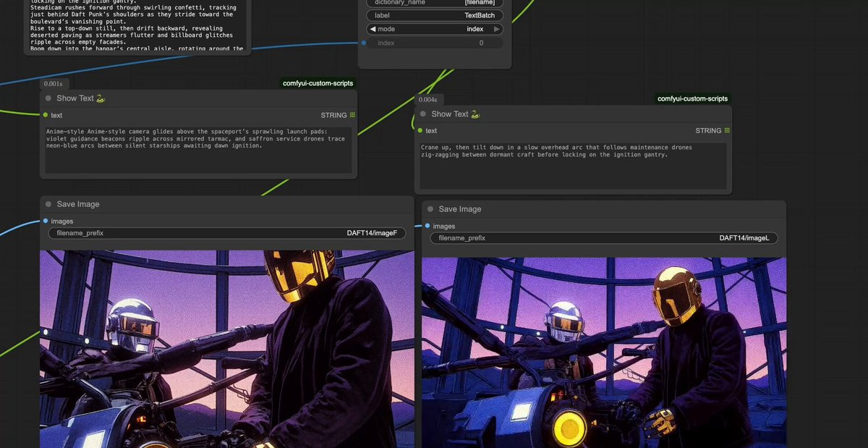Edit filename_prefix field with DAFT14/imageL
Viewport: 868px width, 448px height.
pos(604,238)
